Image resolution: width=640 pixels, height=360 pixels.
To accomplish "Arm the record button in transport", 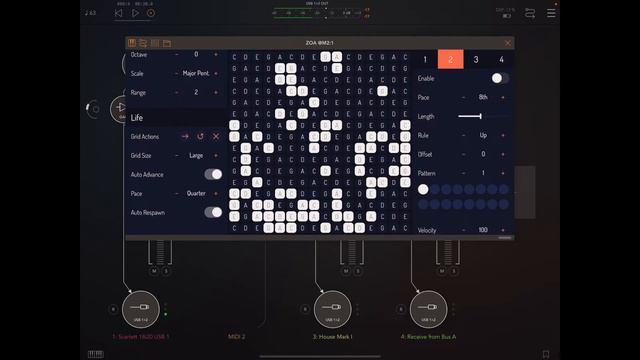I will point(151,13).
